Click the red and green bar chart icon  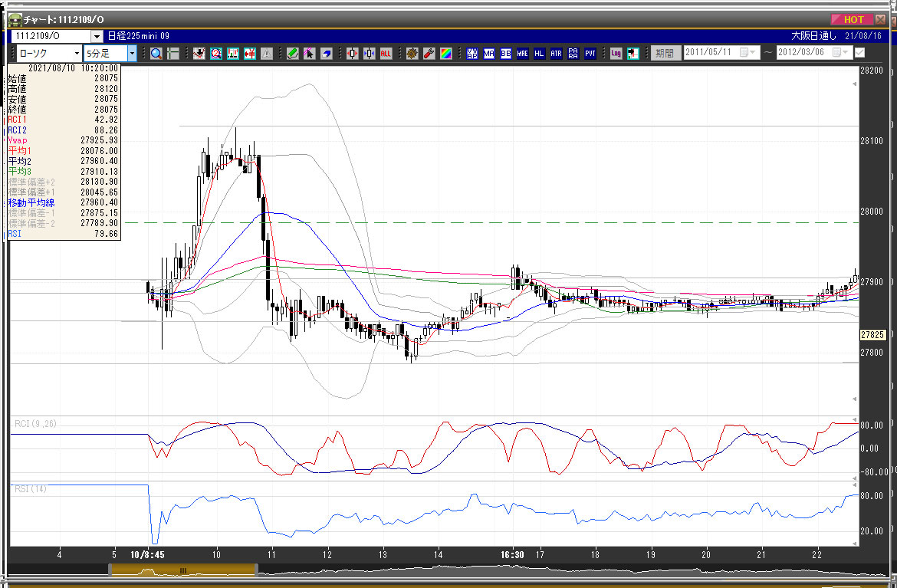(233, 53)
